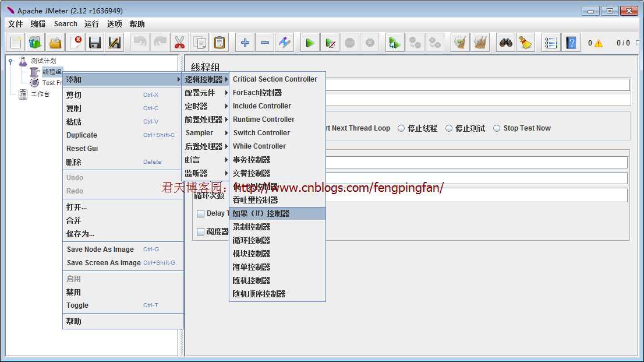Click the Save As toolbar icon
Screen dimensions: 644x362
point(115,43)
